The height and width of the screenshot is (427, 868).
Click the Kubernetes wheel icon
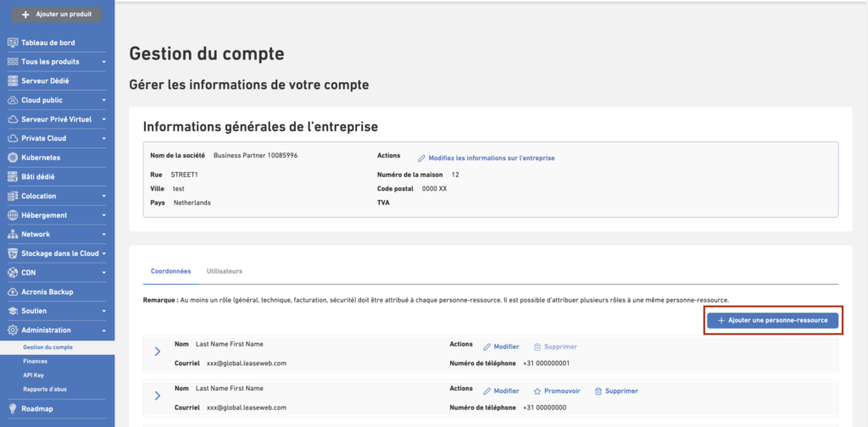(13, 158)
